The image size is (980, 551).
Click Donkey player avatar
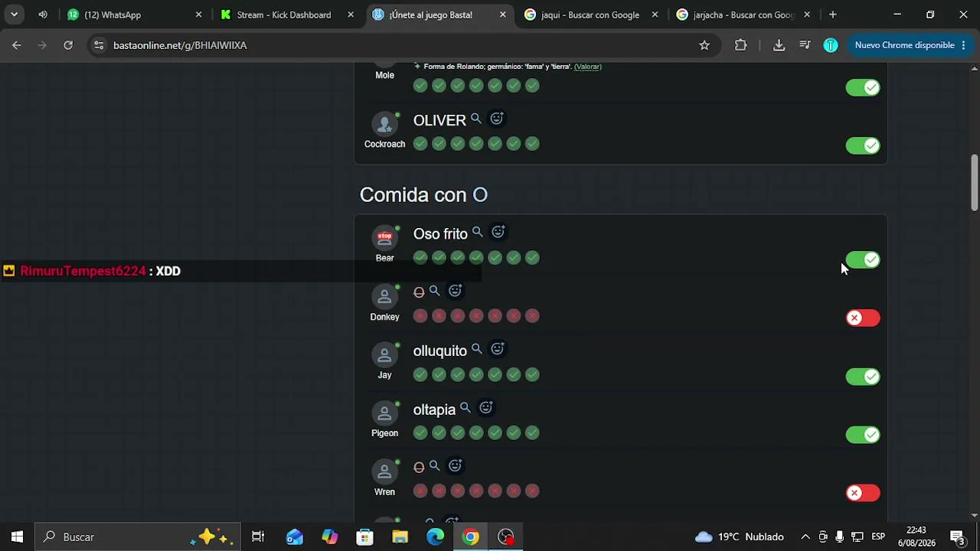coord(384,296)
